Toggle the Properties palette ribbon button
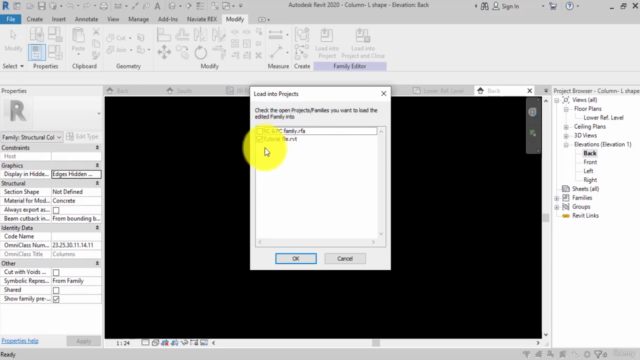 click(x=37, y=52)
